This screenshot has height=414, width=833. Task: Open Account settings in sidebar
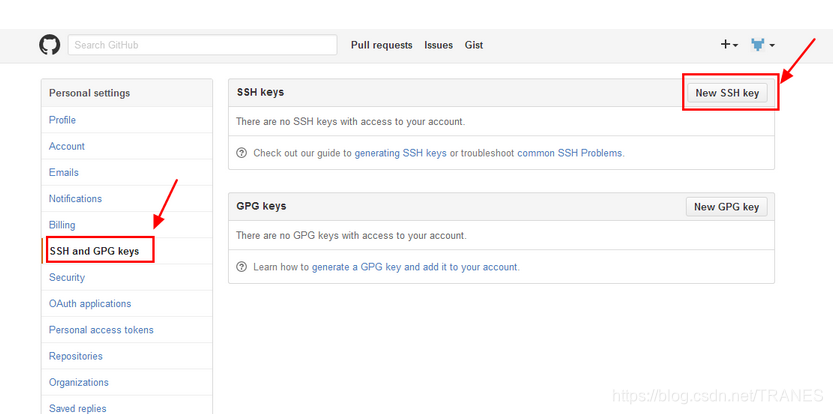click(127, 146)
